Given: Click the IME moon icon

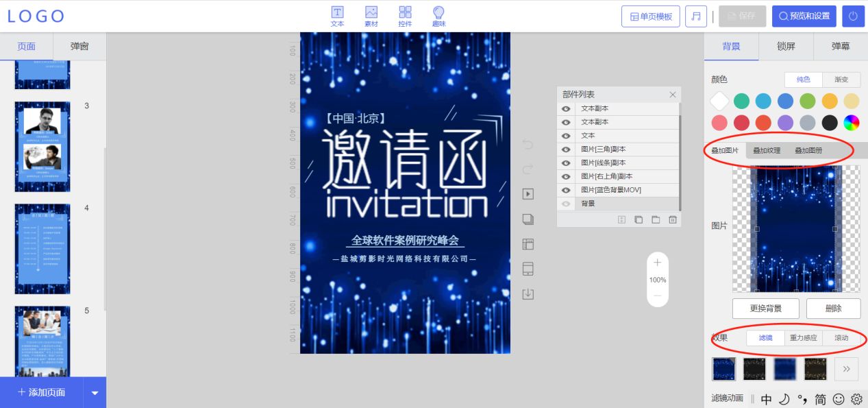Looking at the screenshot, I should click(x=784, y=399).
